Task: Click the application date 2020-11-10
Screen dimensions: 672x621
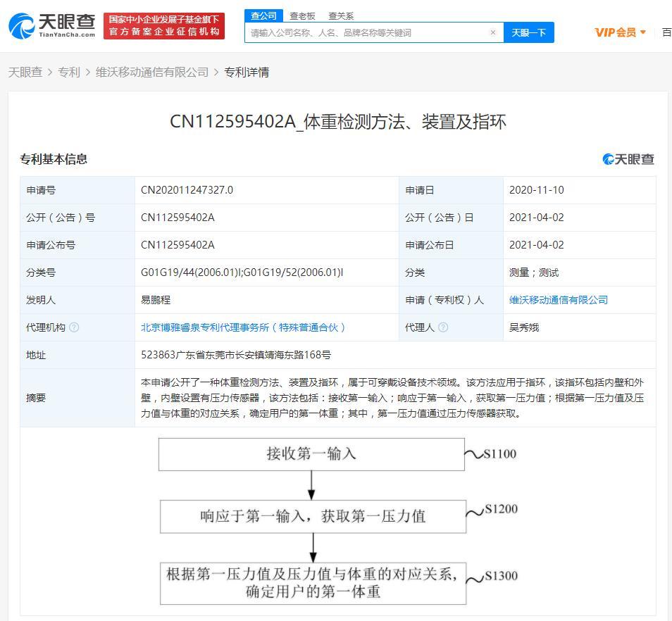Action: (537, 190)
